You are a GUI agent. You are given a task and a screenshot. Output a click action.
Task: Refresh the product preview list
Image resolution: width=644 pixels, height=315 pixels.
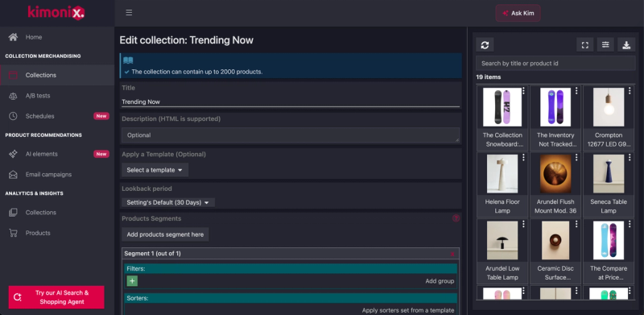click(x=485, y=45)
